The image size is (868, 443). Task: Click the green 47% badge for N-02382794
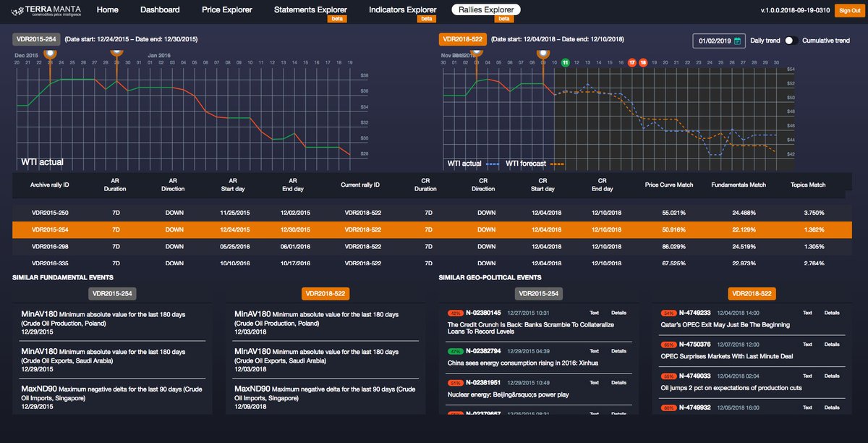coord(455,351)
